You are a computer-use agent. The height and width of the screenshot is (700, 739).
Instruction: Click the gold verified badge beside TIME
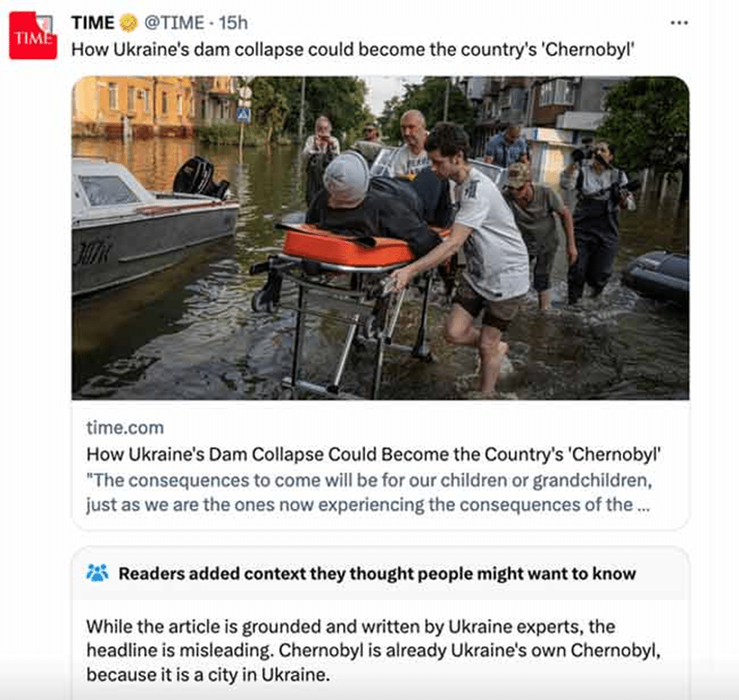coord(128,23)
